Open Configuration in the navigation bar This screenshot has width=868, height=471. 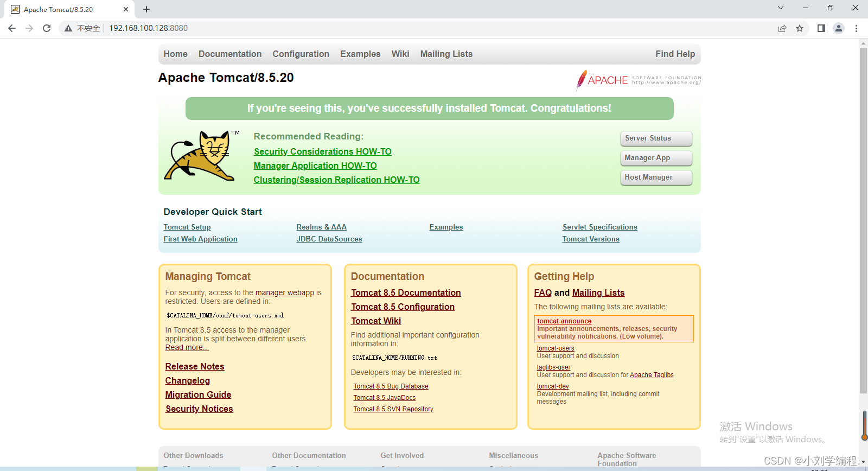coord(301,54)
